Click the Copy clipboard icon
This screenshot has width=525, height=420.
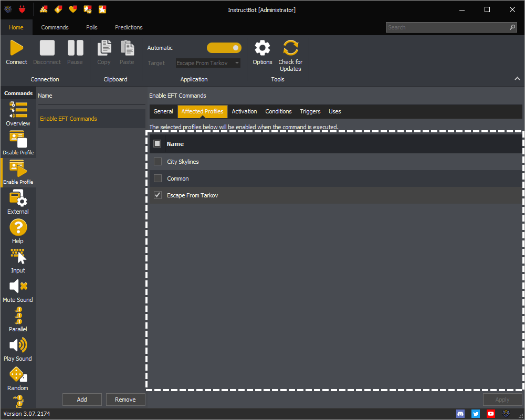(x=104, y=48)
